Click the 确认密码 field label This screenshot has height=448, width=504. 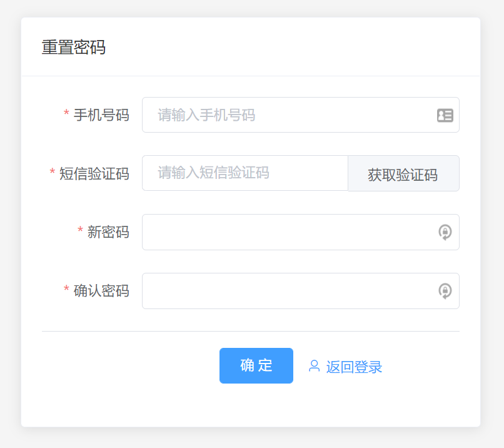101,291
